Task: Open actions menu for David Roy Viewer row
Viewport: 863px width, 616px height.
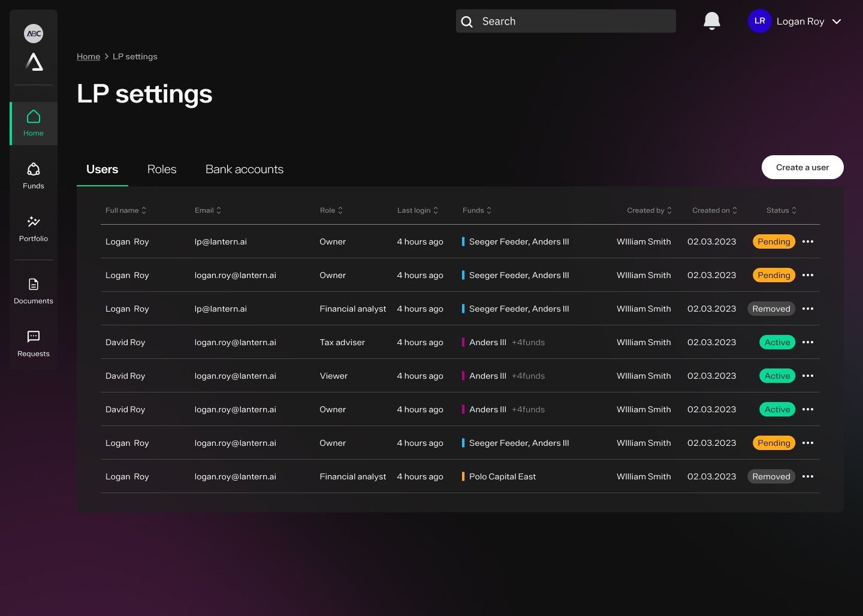Action: click(x=808, y=376)
